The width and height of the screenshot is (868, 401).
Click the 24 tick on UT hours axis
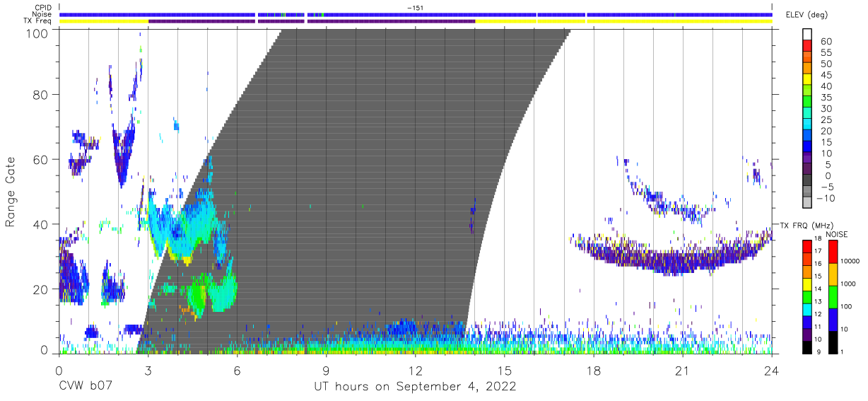771,370
